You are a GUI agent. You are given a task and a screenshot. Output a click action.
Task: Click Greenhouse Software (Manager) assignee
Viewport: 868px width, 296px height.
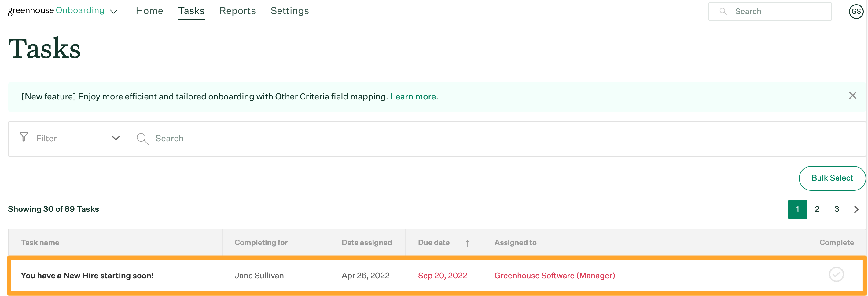coord(554,276)
